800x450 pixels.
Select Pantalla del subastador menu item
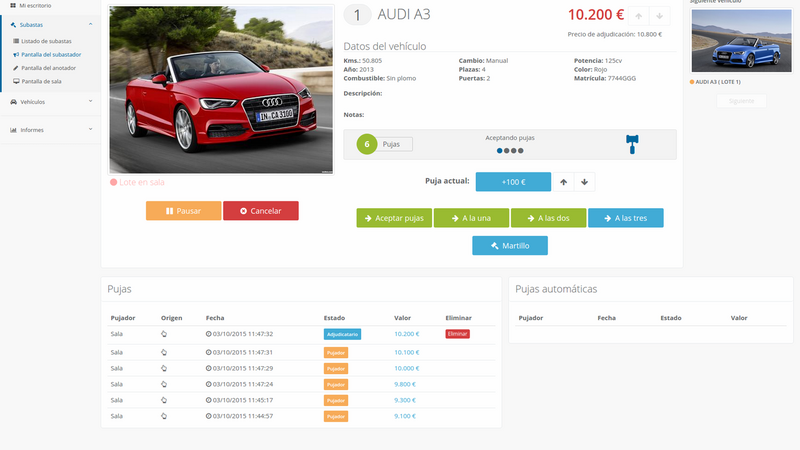pos(47,55)
